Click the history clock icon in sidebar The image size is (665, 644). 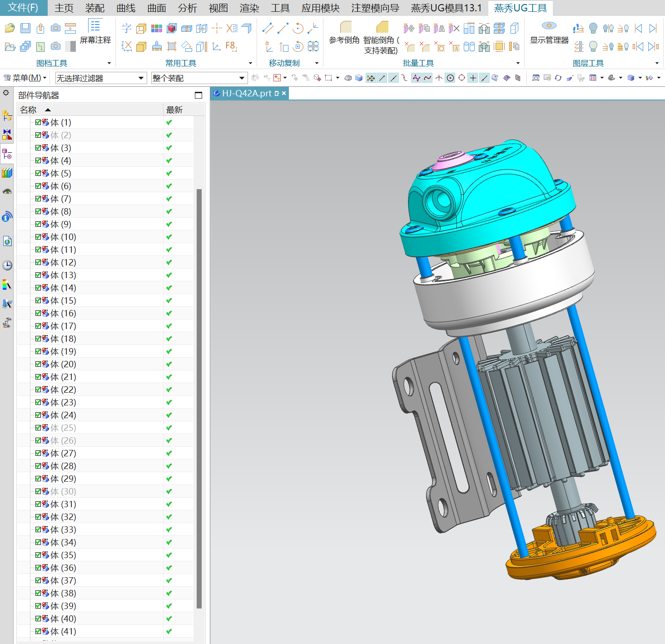click(7, 265)
